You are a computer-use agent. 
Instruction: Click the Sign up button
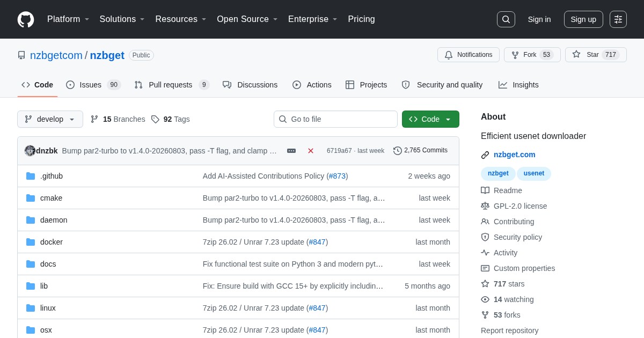583,19
